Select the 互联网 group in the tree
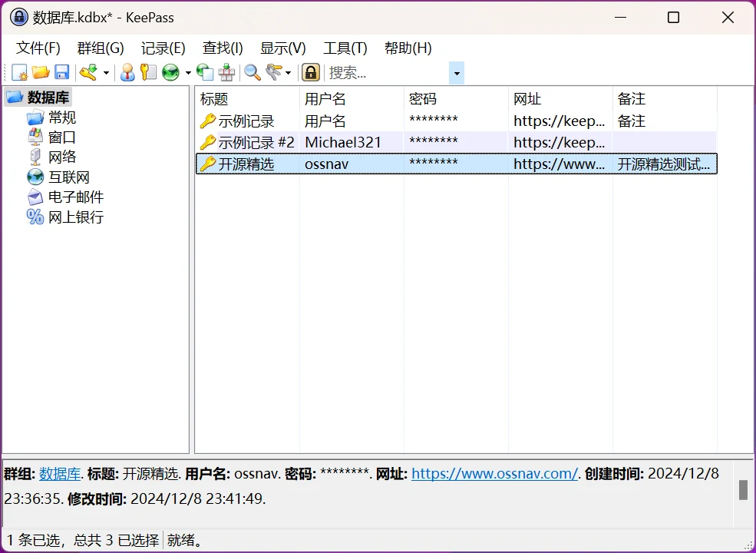 click(x=68, y=177)
